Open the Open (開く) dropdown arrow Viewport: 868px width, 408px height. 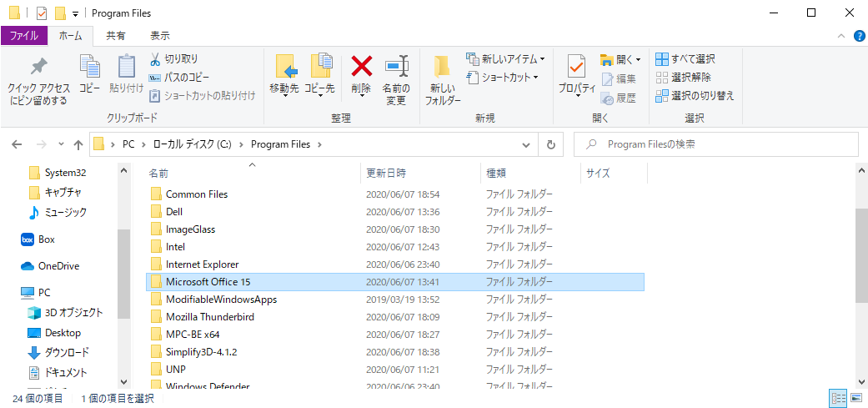(x=638, y=59)
